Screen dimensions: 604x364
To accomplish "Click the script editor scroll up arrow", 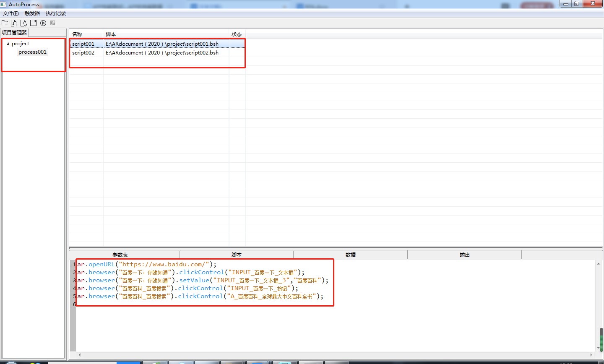I will point(598,264).
